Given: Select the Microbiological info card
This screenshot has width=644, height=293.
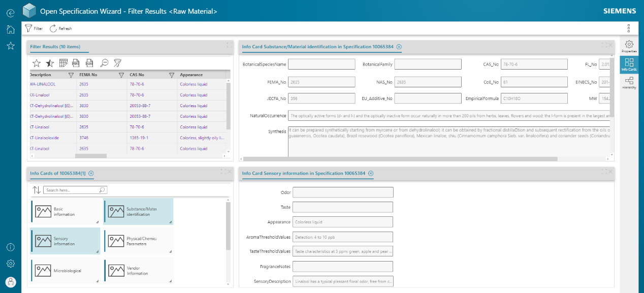Looking at the screenshot, I should [66, 270].
